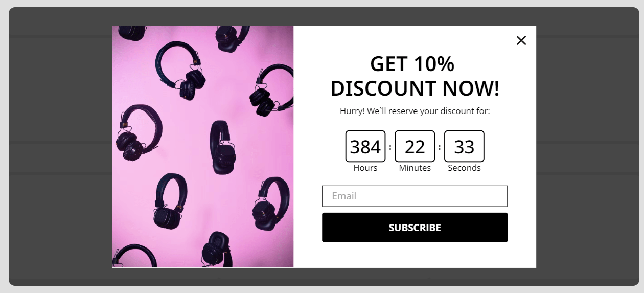Click the side-facing headphone in image center
Viewport: 644px width, 293px height.
(223, 147)
